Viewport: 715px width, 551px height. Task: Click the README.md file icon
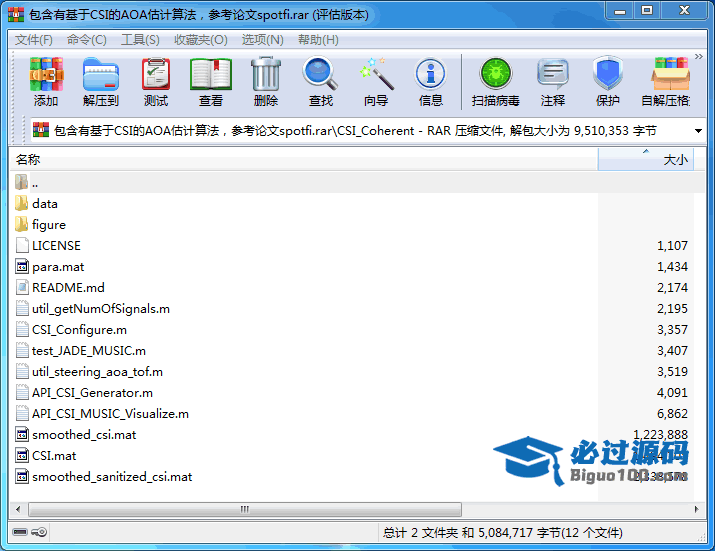pos(22,287)
